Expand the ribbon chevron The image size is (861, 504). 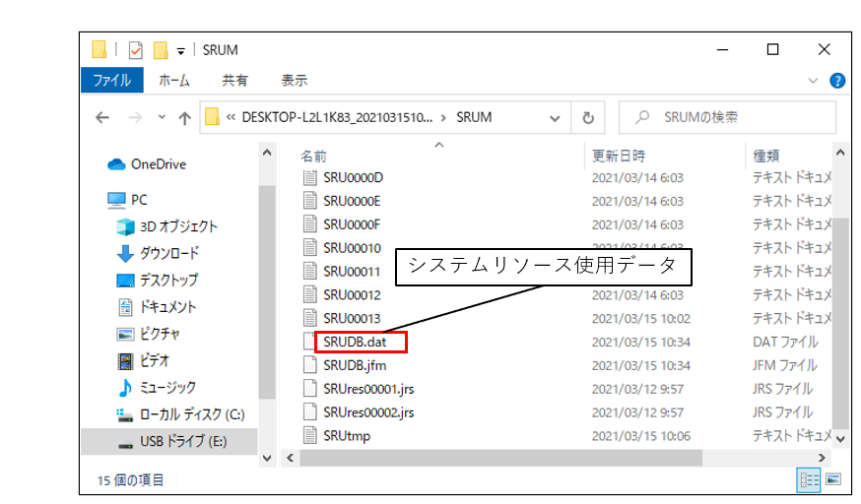point(814,81)
